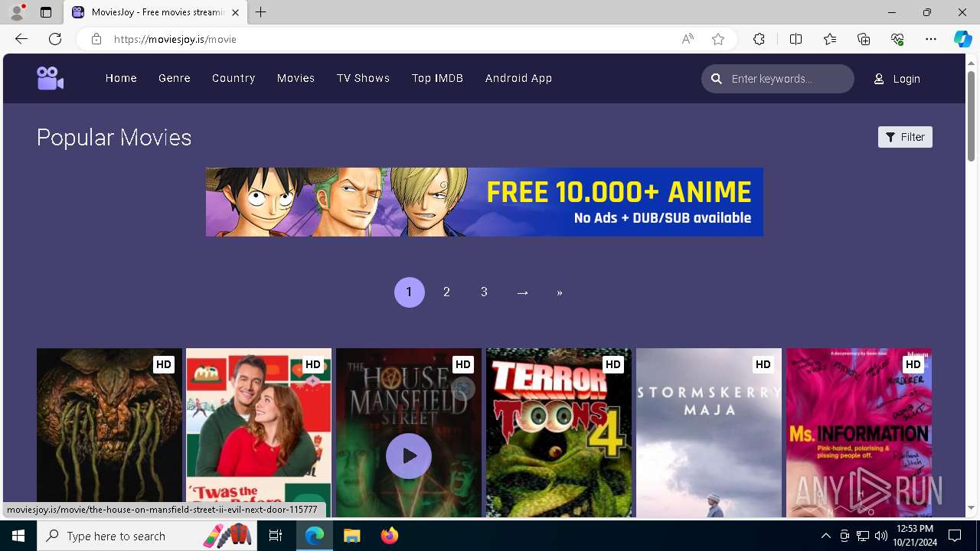Viewport: 980px width, 551px height.
Task: Open the Stormskerry Maja poster
Action: [709, 433]
